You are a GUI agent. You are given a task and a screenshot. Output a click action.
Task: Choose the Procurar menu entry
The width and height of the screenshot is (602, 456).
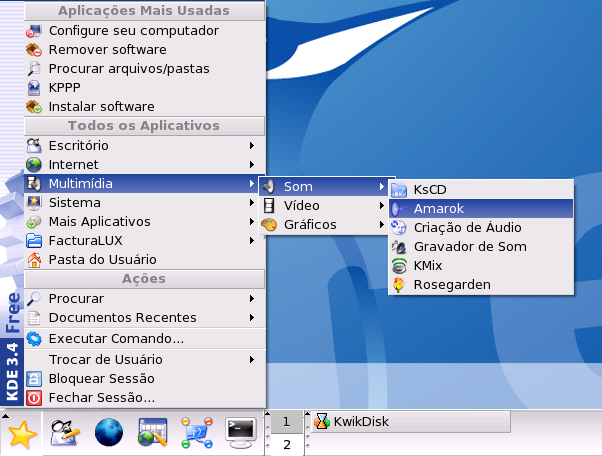(x=145, y=299)
